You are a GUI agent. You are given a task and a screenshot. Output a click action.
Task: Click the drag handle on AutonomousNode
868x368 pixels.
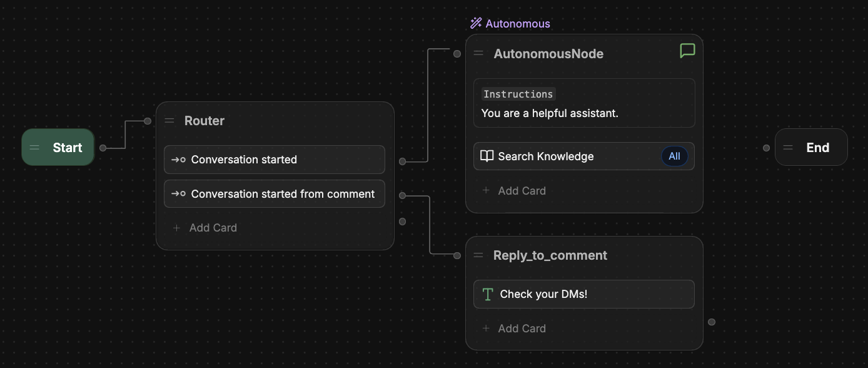coord(478,54)
